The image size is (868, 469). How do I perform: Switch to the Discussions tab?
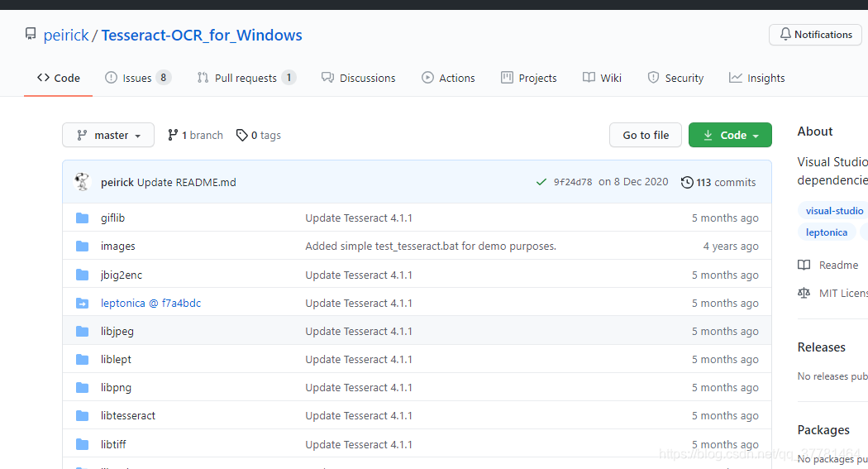click(x=359, y=78)
